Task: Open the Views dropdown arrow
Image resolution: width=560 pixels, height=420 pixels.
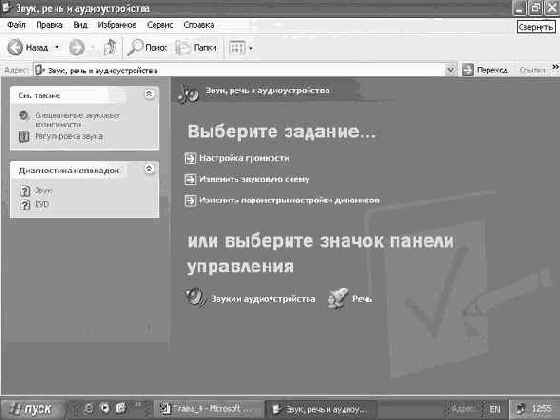Action: (x=251, y=48)
